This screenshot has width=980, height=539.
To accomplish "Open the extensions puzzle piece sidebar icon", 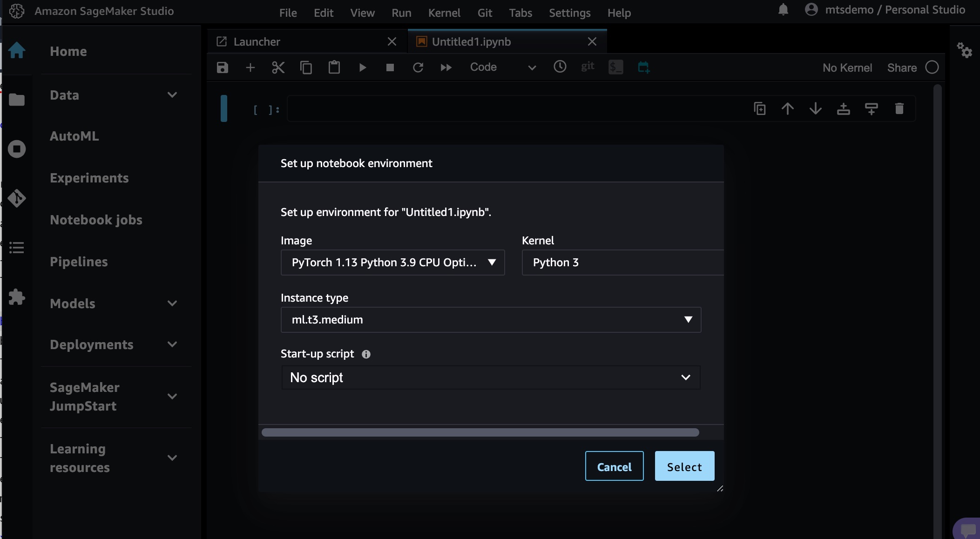I will [x=17, y=297].
